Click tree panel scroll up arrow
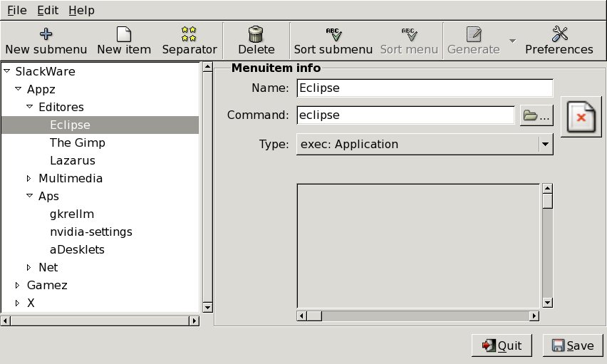This screenshot has width=607, height=364. [207, 67]
